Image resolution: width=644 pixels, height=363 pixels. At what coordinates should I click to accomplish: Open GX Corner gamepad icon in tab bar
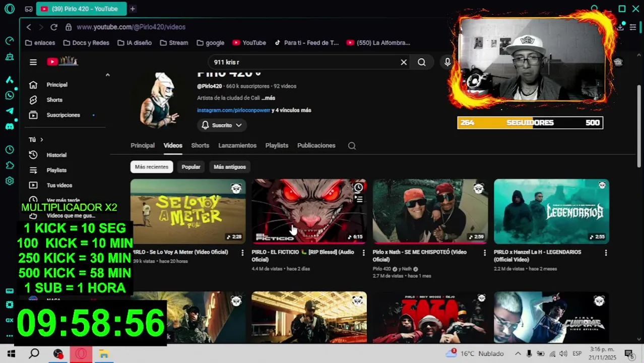(x=29, y=9)
